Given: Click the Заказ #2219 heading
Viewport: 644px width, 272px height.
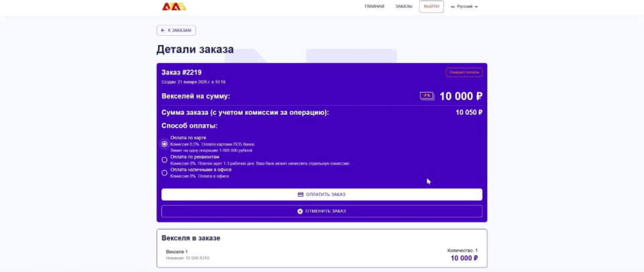Looking at the screenshot, I should tap(182, 72).
